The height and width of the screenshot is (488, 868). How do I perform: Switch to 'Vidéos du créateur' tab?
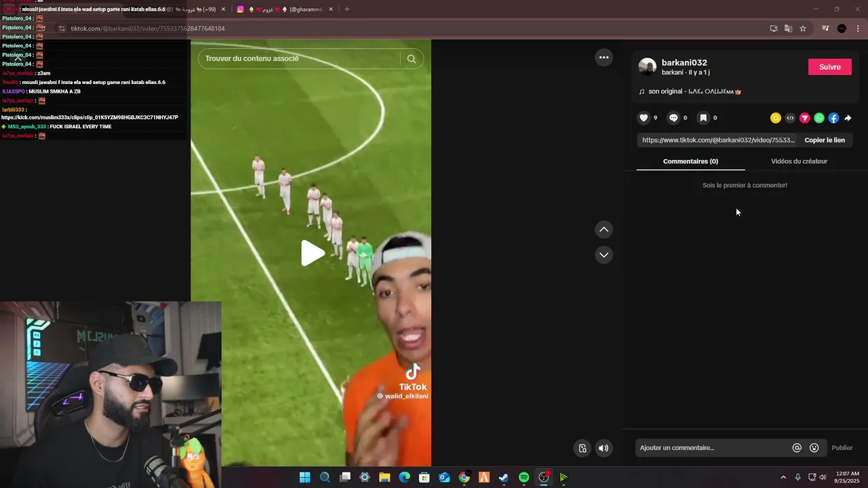799,161
